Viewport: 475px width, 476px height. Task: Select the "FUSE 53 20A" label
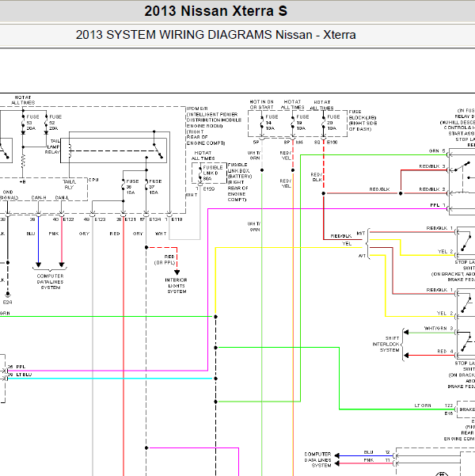pyautogui.click(x=31, y=123)
